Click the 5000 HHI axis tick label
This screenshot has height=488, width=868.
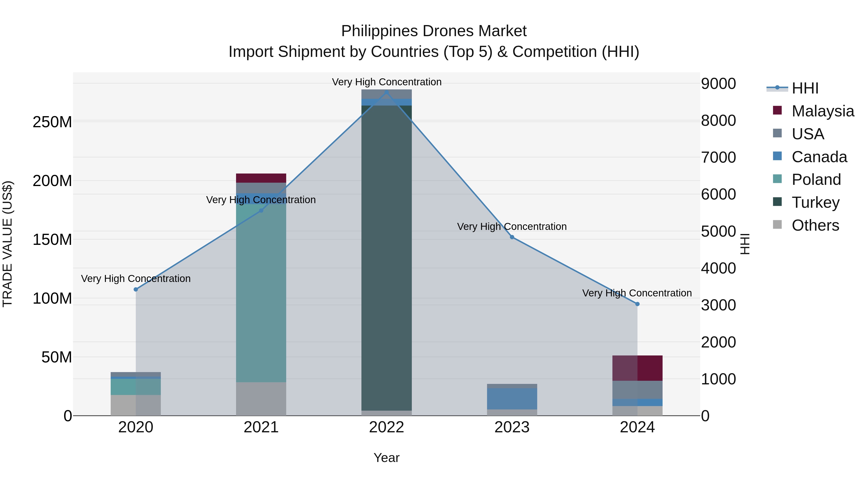coord(719,231)
